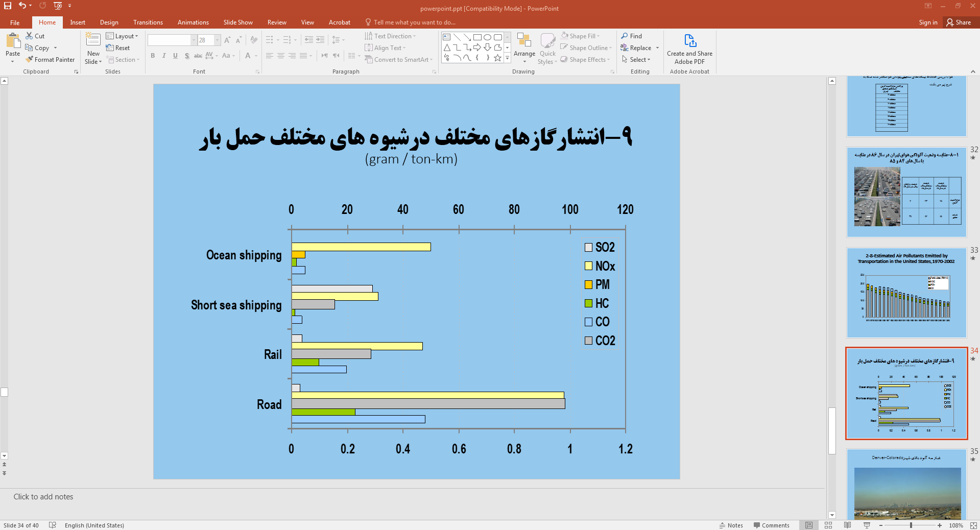The width and height of the screenshot is (980, 530).
Task: Switch to the Insert tab
Action: 78,22
